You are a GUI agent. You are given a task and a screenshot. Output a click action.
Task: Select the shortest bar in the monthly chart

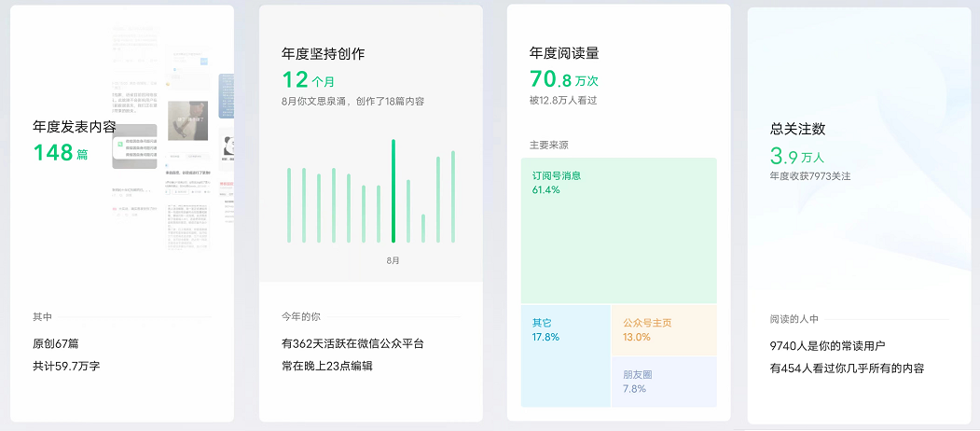(423, 229)
